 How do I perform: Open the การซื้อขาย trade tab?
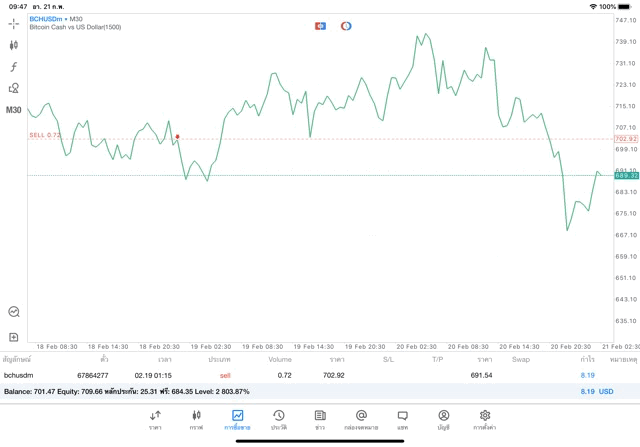[x=237, y=419]
